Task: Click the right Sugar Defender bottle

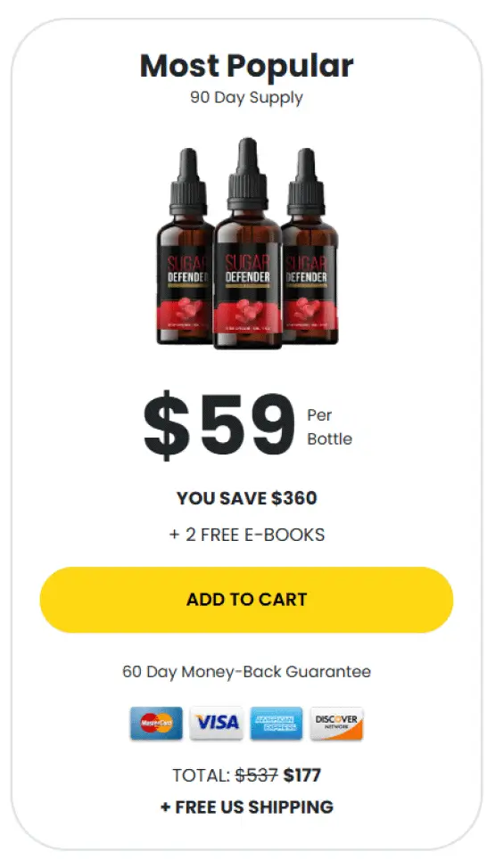Action: click(x=309, y=246)
